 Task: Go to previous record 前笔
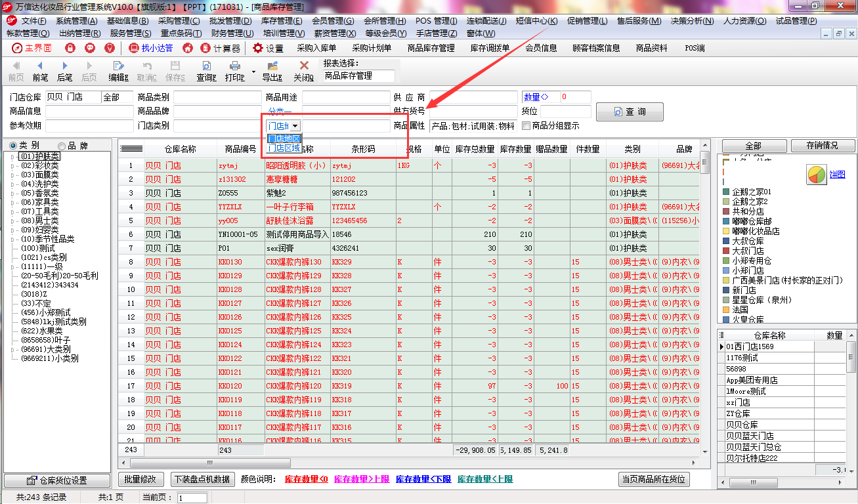coord(40,71)
